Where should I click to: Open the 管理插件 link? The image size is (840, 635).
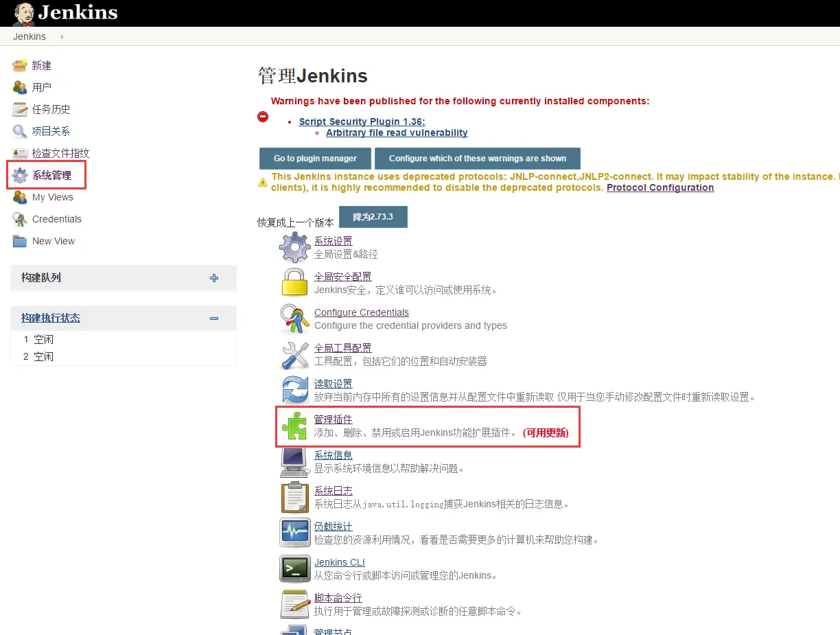tap(334, 419)
